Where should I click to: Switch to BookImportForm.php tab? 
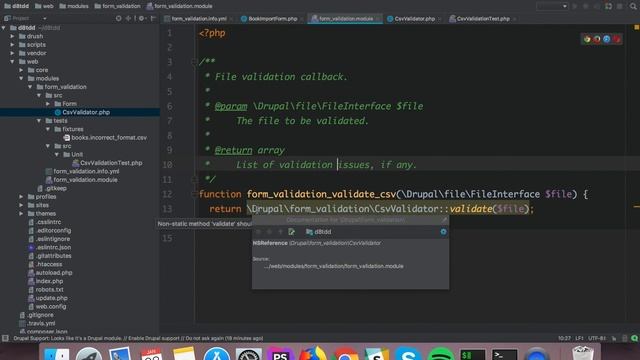coord(272,19)
